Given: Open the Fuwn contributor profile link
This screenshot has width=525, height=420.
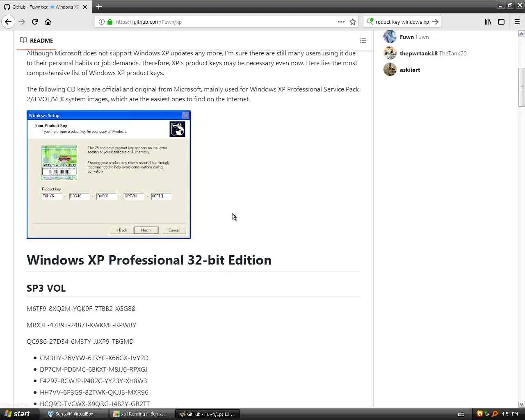Looking at the screenshot, I should click(x=414, y=37).
